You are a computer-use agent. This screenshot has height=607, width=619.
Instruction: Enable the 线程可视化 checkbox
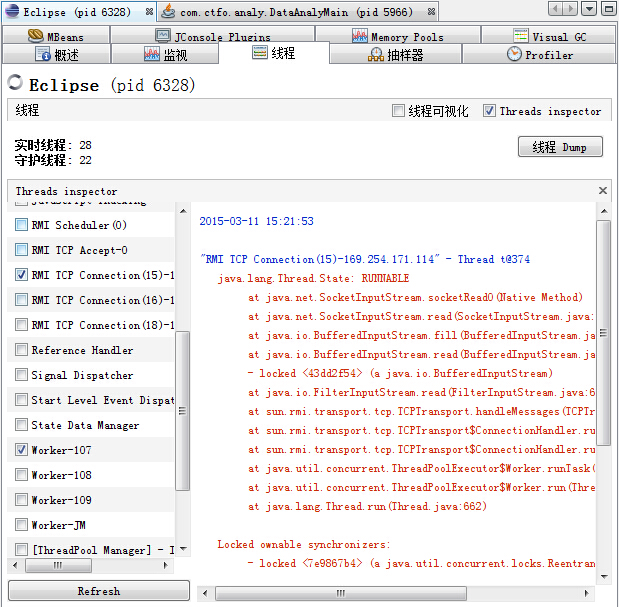[x=398, y=111]
